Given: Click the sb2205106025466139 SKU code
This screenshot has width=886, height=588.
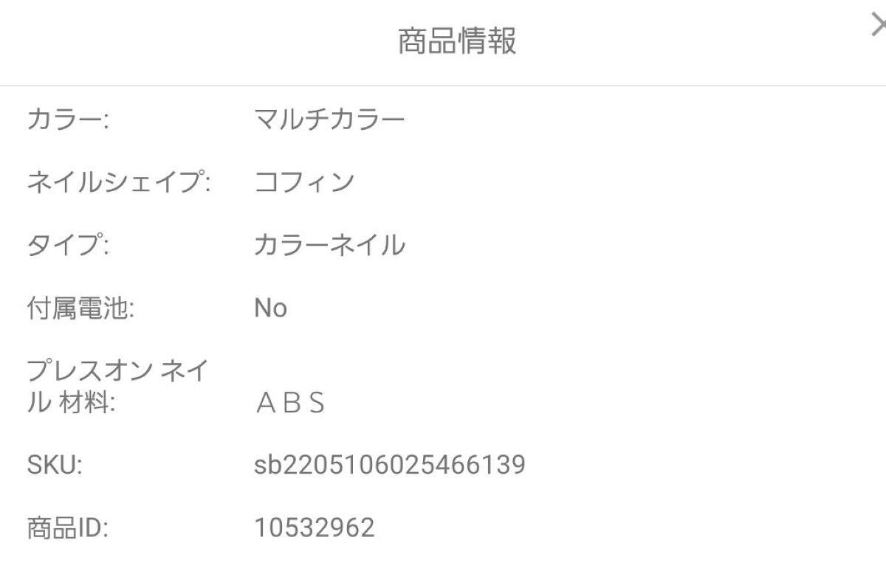Looking at the screenshot, I should tap(390, 464).
